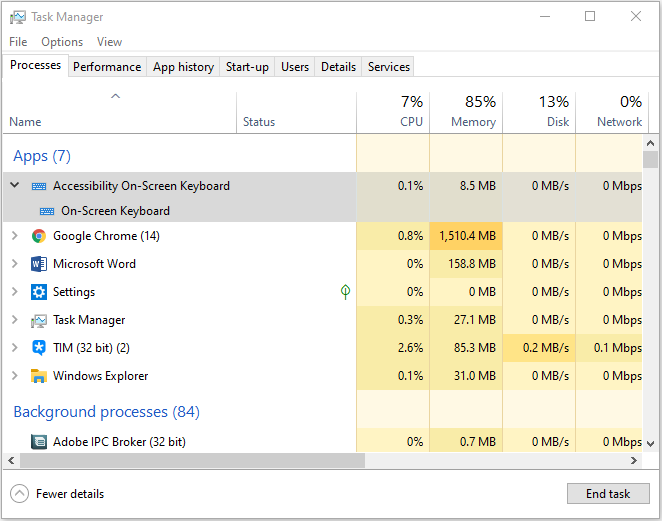This screenshot has width=662, height=521.
Task: Click the Microsoft Word icon
Action: [39, 264]
